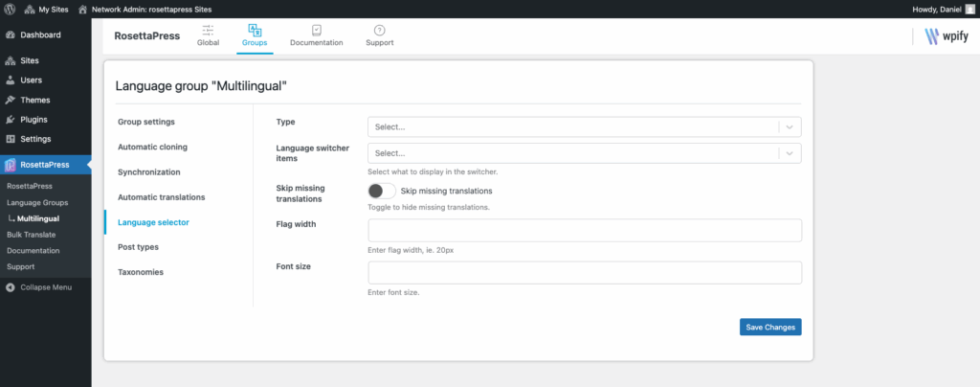980x387 pixels.
Task: Click chevron of Language switcher items
Action: pos(790,153)
